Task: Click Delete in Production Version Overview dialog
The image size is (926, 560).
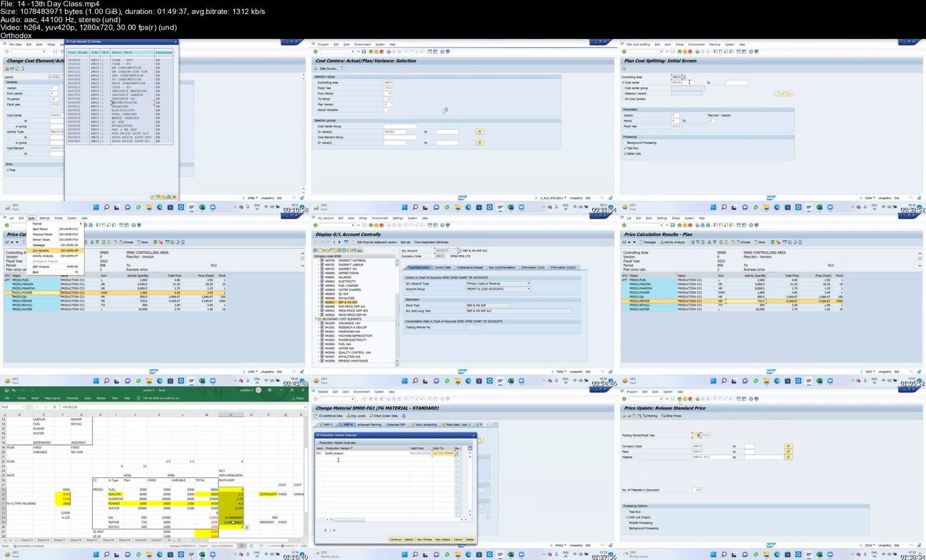Action: pos(470,540)
